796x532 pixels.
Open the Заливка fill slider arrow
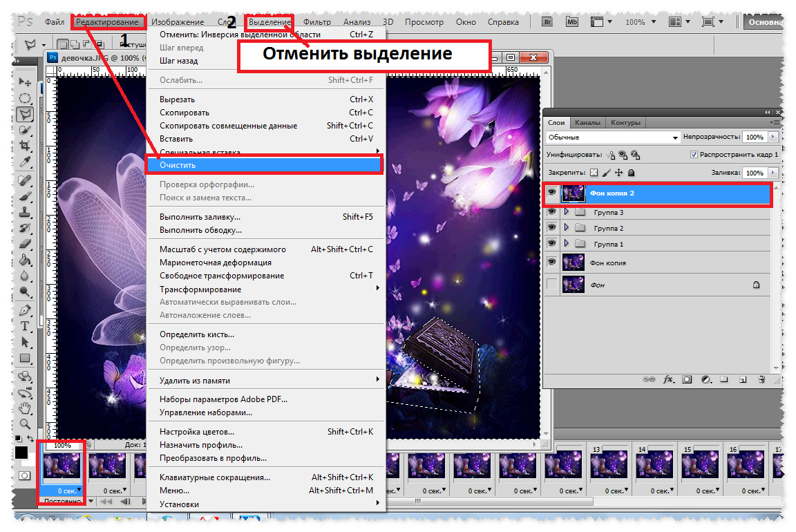point(773,173)
